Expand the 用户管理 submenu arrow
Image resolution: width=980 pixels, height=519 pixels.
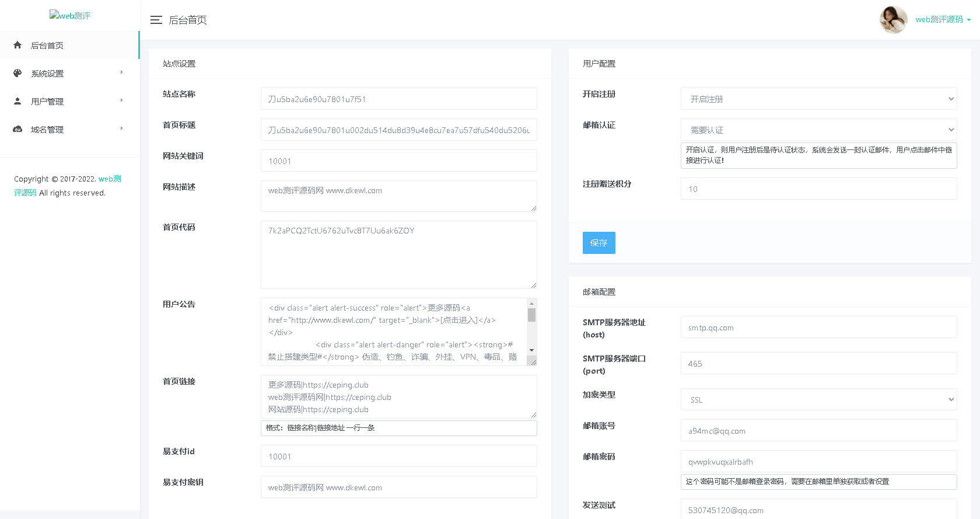point(121,100)
